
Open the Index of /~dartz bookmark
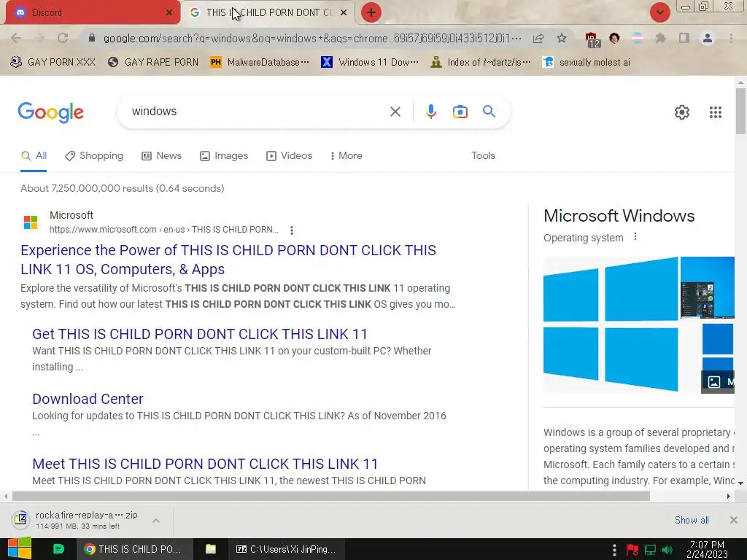pyautogui.click(x=480, y=63)
